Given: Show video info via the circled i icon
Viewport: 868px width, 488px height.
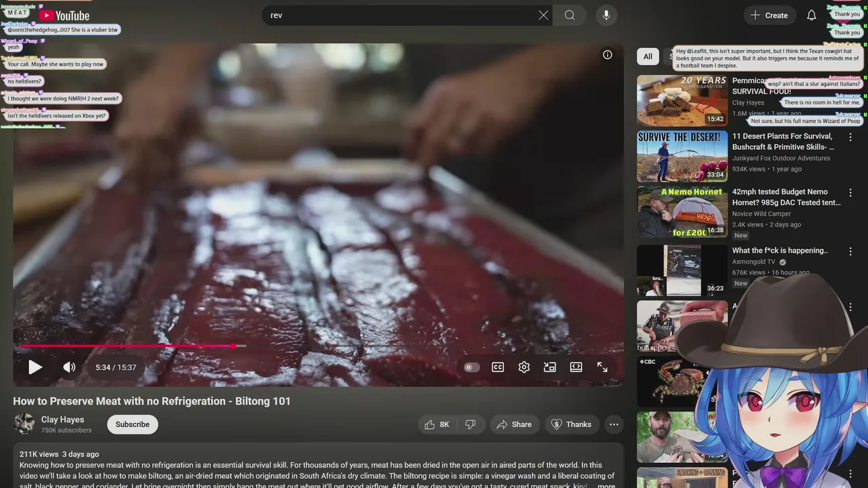Looking at the screenshot, I should [x=608, y=55].
